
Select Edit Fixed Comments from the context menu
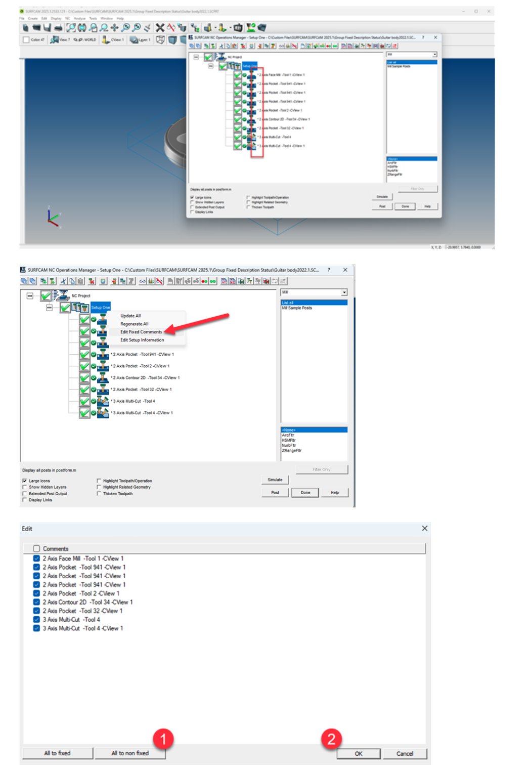coord(141,332)
